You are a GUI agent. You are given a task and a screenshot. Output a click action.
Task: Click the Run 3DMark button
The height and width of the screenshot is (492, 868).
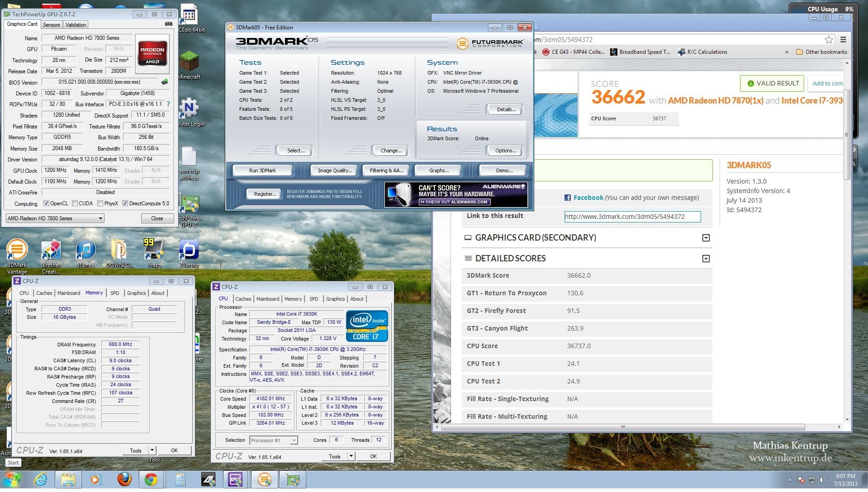tap(262, 170)
